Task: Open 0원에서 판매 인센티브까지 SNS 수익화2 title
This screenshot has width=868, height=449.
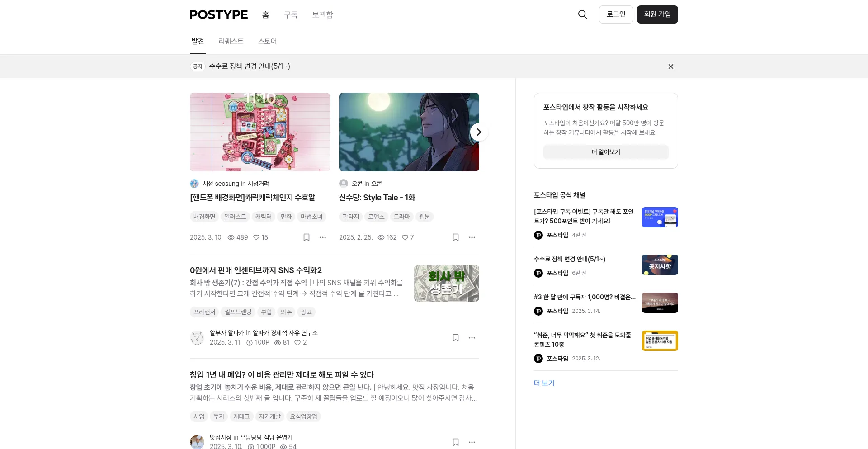Action: pos(256,270)
